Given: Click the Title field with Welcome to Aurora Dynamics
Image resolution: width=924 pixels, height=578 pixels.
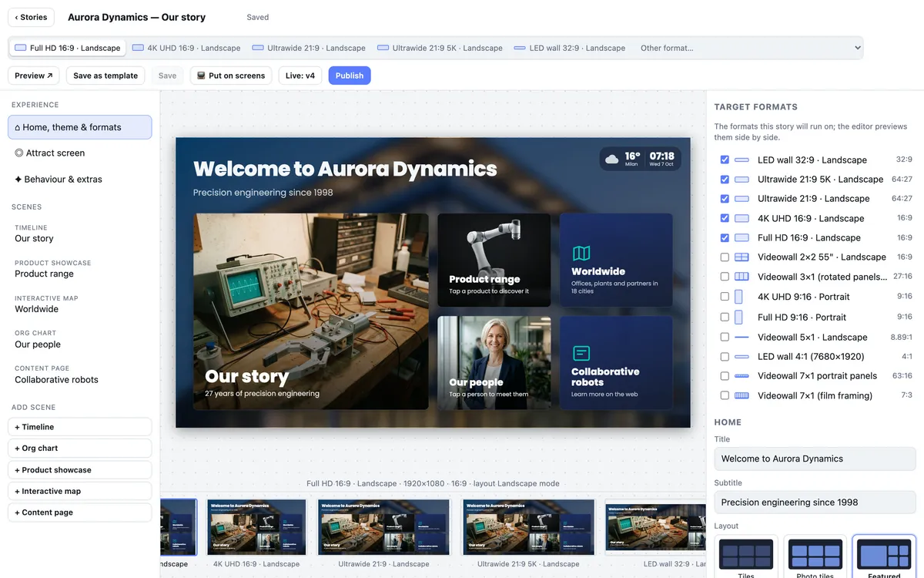Looking at the screenshot, I should (x=815, y=459).
